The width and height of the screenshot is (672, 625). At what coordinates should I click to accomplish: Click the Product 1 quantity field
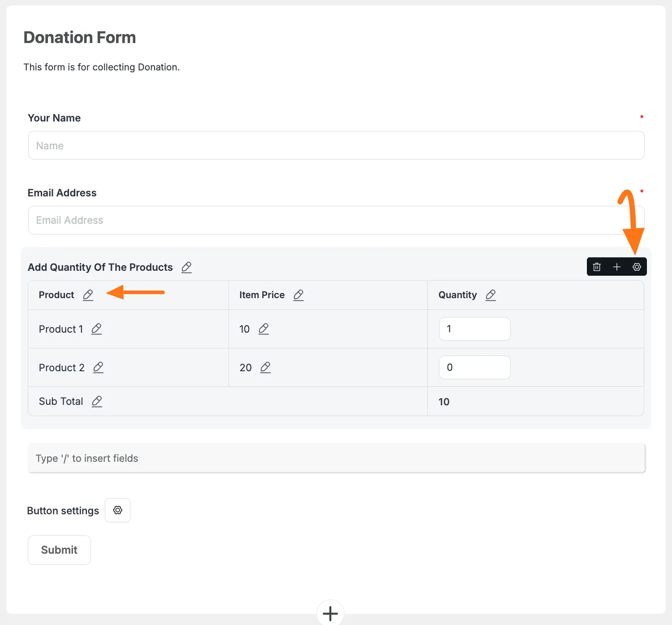[474, 329]
